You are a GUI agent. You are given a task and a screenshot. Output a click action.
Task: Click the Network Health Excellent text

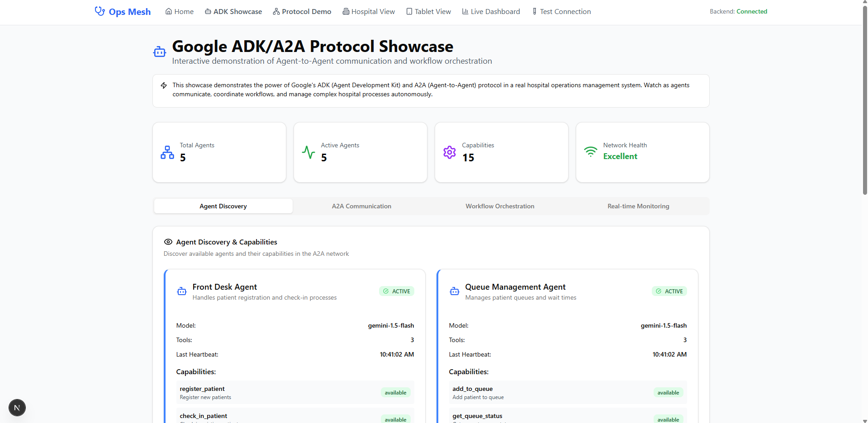620,156
